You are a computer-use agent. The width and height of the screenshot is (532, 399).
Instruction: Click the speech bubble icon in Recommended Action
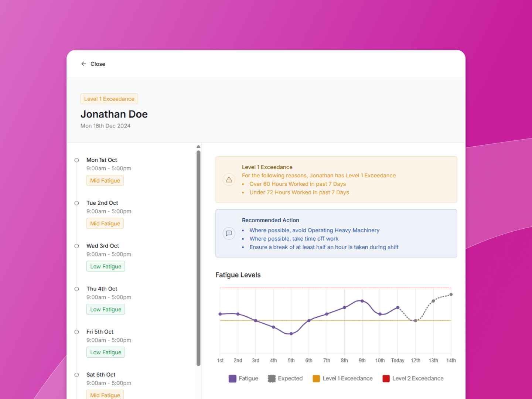(x=229, y=233)
